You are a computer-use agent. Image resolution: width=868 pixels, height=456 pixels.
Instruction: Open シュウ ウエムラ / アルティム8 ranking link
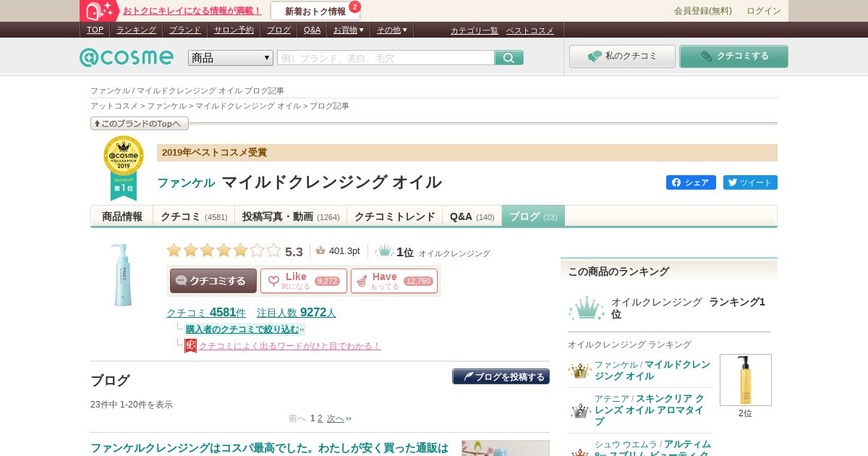[652, 448]
